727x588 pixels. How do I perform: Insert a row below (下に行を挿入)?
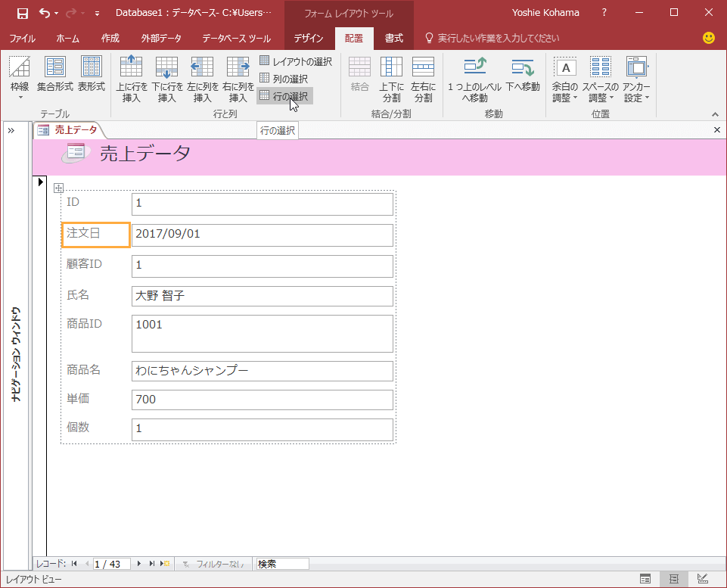[167, 79]
